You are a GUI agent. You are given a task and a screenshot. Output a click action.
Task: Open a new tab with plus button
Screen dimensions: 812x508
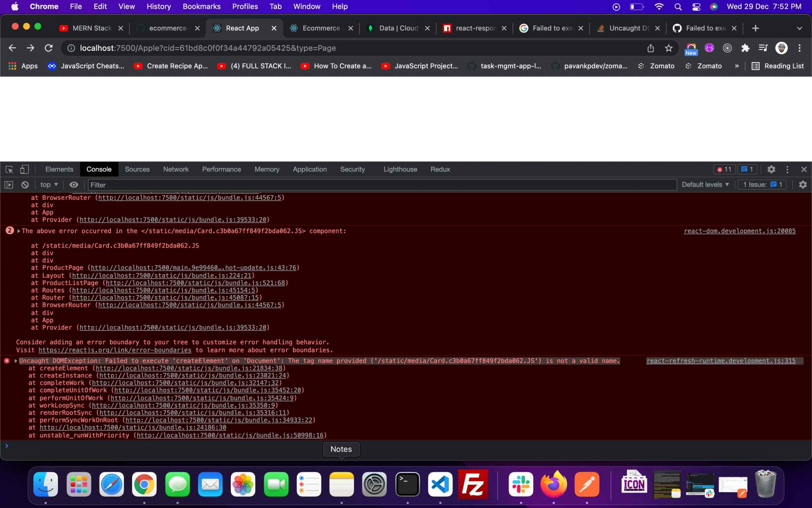(756, 28)
